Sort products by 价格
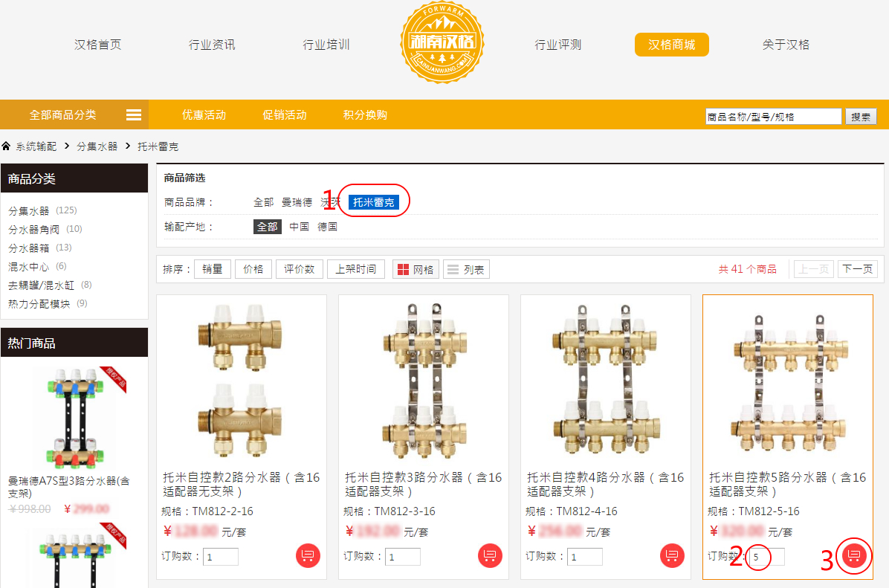The height and width of the screenshot is (588, 889). 253,269
